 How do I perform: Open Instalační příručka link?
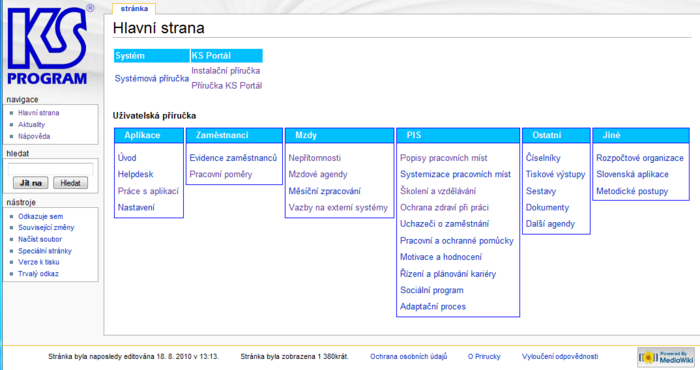coord(225,71)
